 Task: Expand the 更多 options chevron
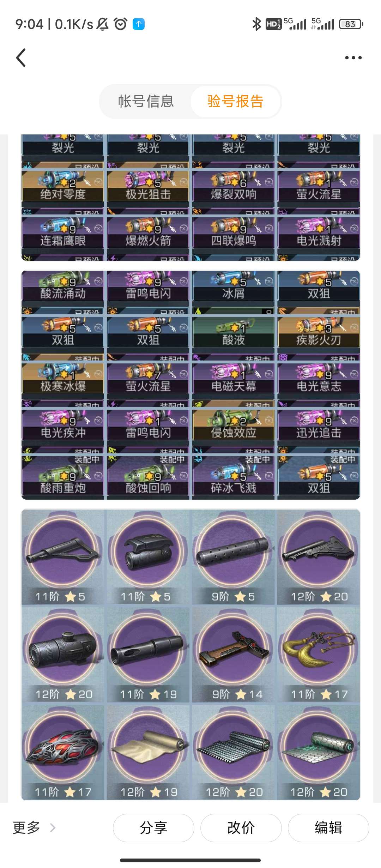click(53, 828)
